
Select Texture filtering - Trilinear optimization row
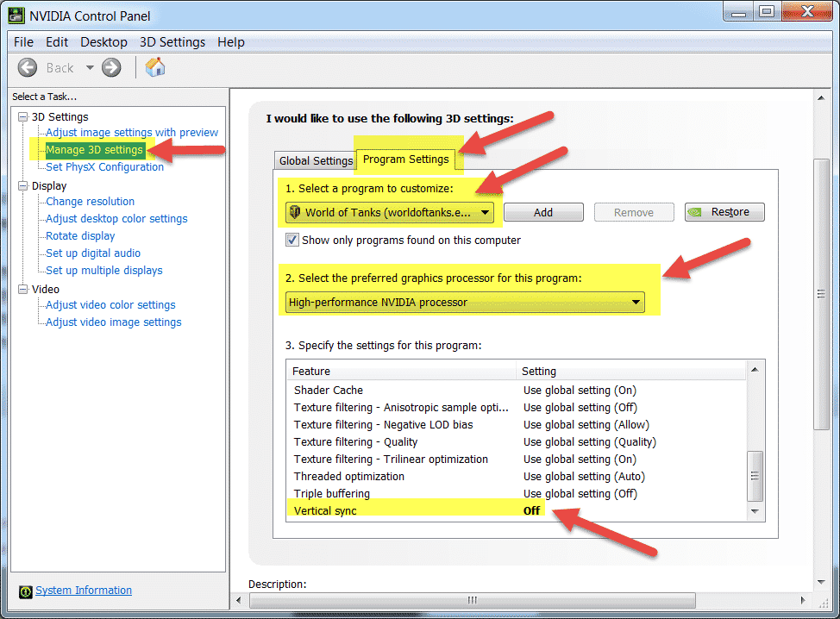[x=517, y=459]
